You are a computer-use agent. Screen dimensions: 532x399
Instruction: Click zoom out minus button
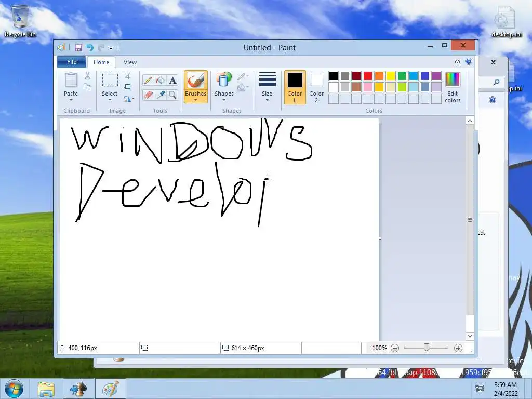pyautogui.click(x=395, y=348)
